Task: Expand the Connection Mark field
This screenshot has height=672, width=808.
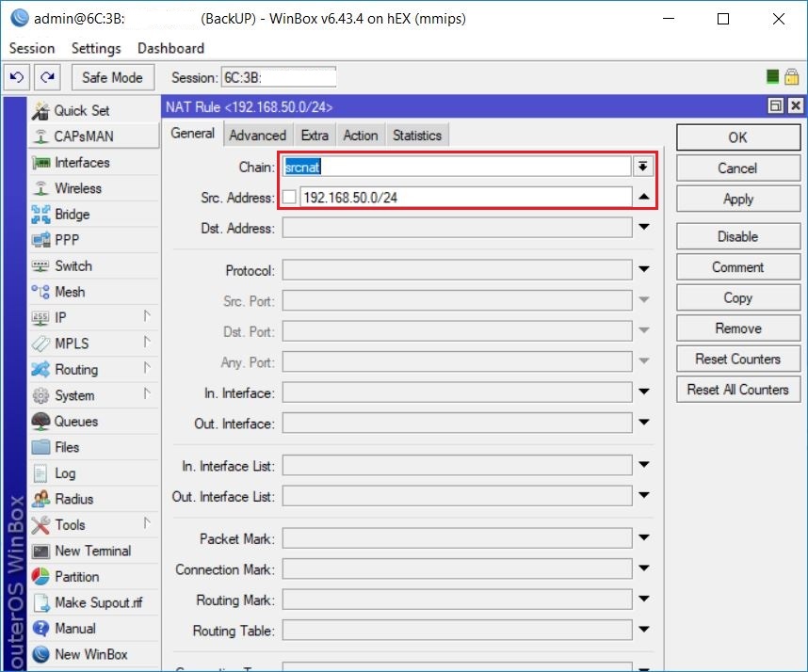Action: (644, 568)
